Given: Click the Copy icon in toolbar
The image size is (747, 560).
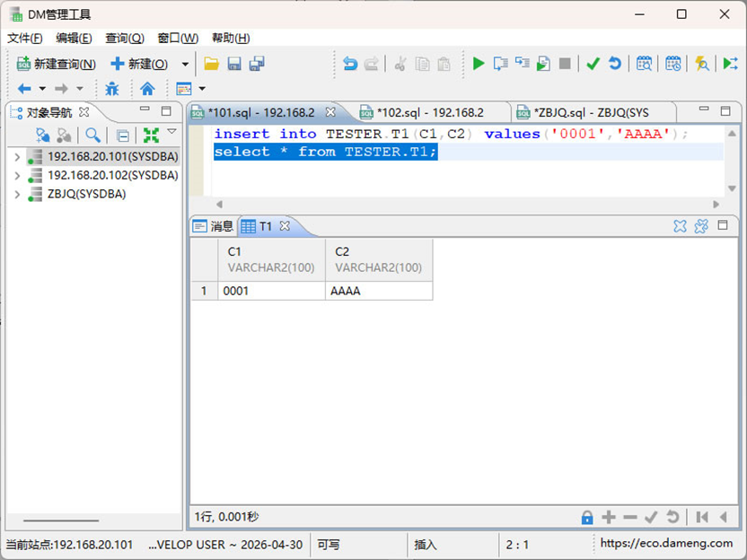Looking at the screenshot, I should [422, 64].
